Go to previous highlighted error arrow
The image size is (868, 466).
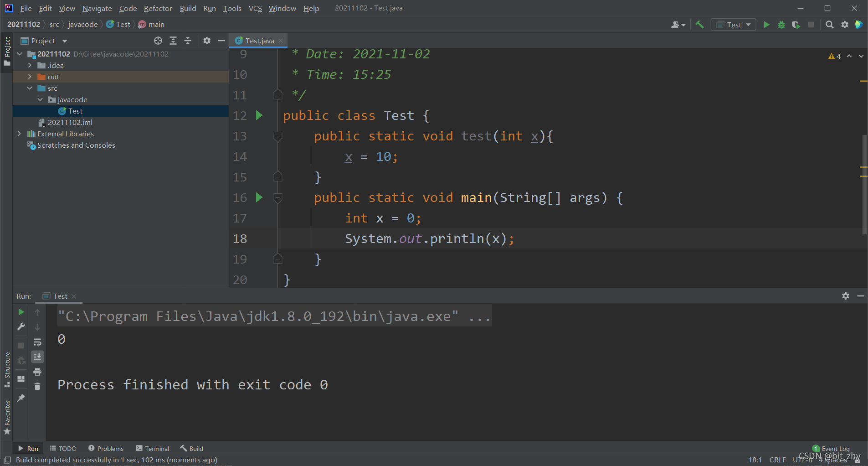click(849, 56)
